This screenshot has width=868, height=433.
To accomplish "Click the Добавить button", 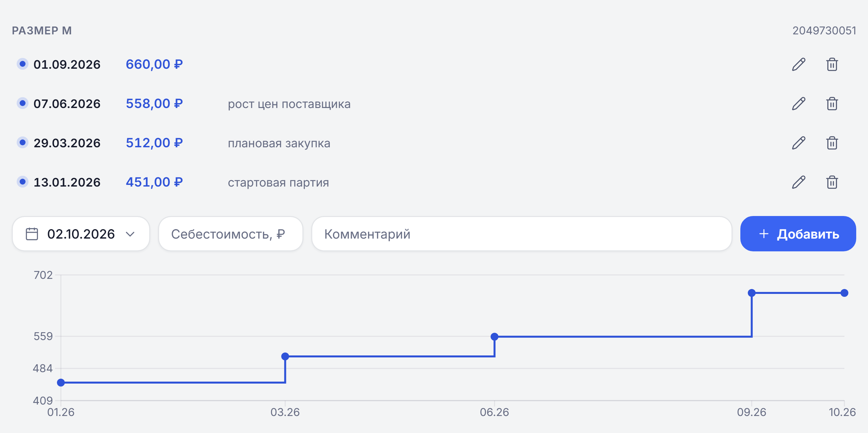I will coord(798,234).
